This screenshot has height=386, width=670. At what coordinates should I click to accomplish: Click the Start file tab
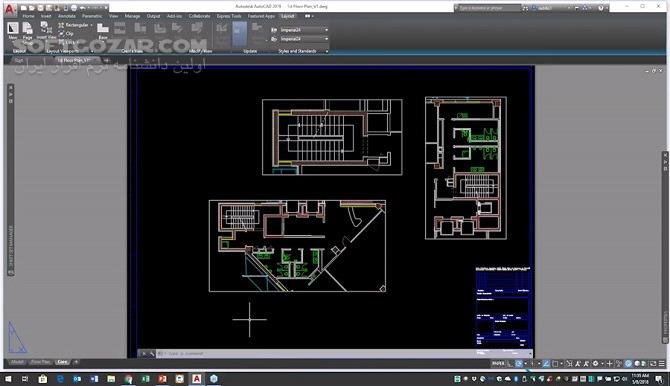pyautogui.click(x=19, y=61)
